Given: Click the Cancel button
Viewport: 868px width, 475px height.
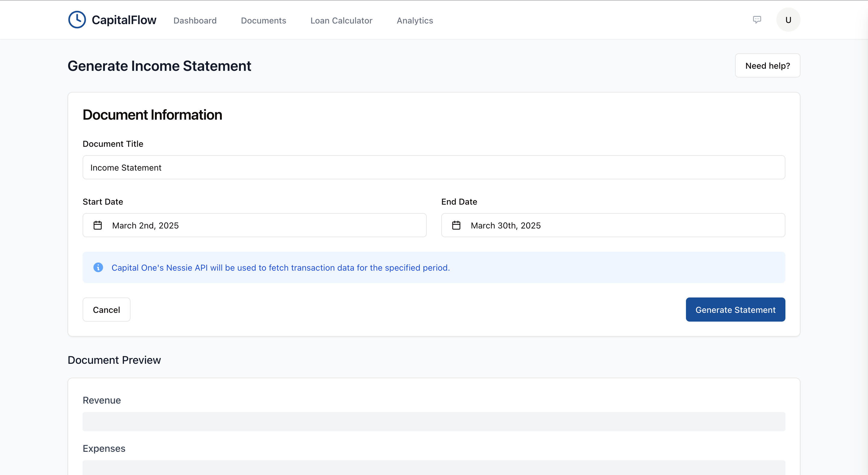Looking at the screenshot, I should [106, 310].
